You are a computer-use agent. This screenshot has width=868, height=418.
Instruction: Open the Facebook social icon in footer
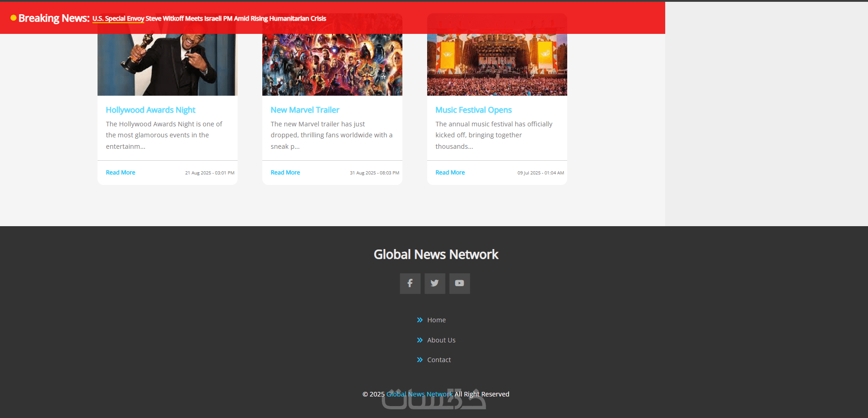pyautogui.click(x=410, y=283)
